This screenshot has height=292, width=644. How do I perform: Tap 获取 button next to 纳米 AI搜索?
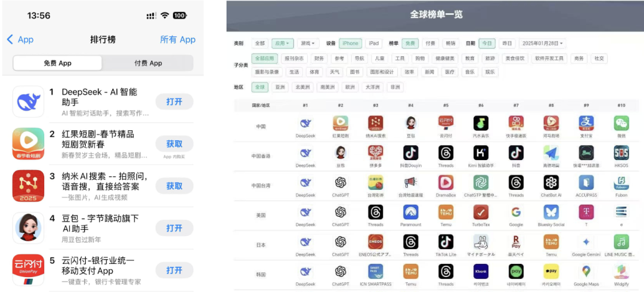pyautogui.click(x=174, y=186)
